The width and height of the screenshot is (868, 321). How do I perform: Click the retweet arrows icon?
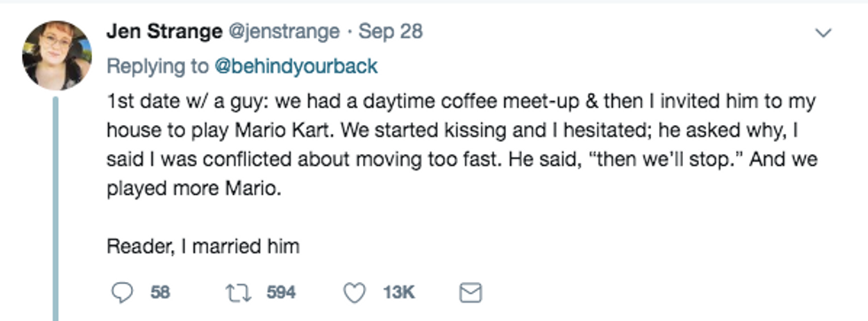[238, 293]
